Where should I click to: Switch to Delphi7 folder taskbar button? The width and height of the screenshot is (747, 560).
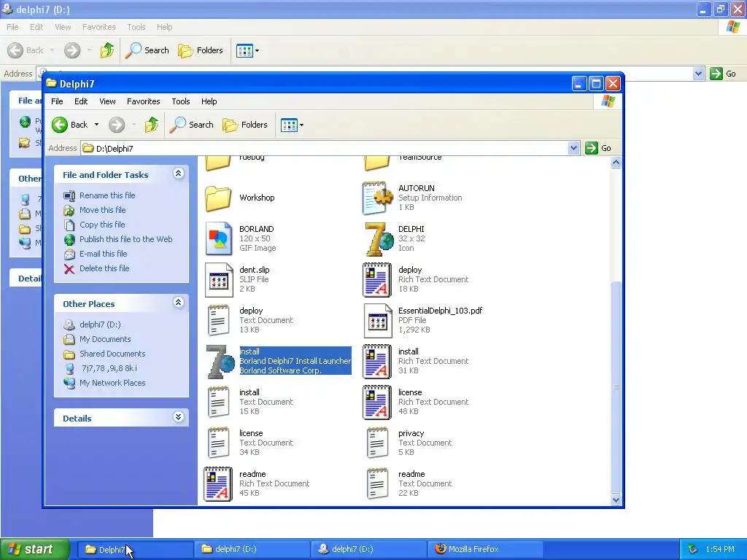pyautogui.click(x=135, y=550)
